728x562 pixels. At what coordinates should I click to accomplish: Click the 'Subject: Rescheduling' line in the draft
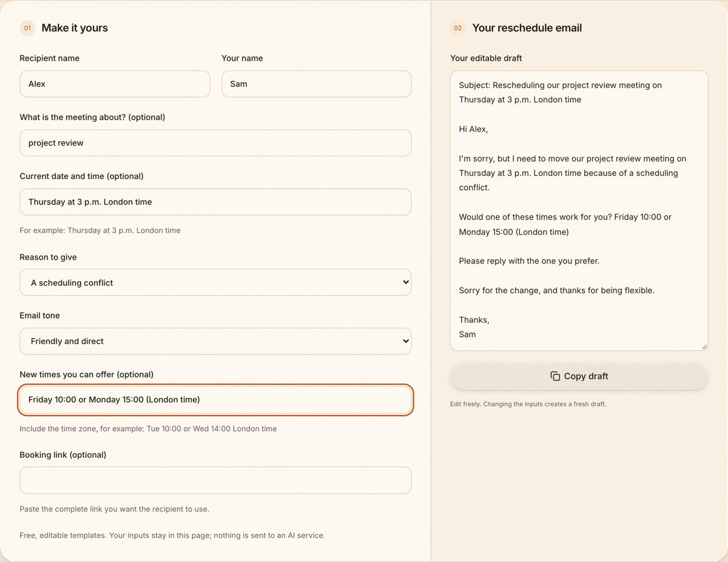(x=560, y=92)
